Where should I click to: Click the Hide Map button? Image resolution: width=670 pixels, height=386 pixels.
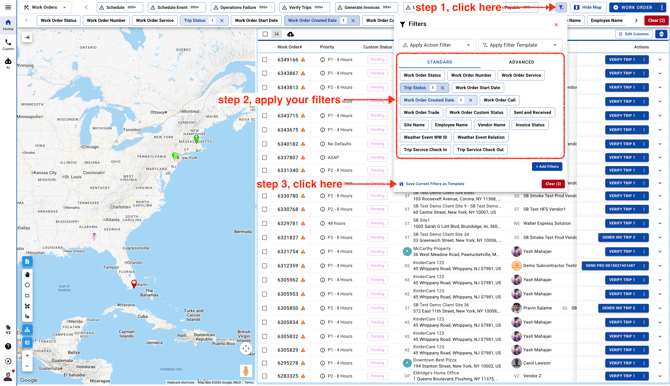(588, 7)
